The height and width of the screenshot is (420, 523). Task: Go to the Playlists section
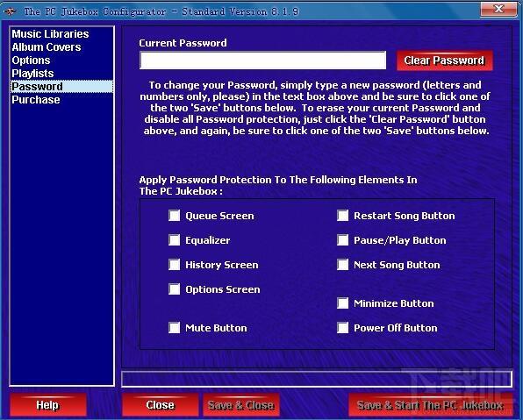[62, 74]
